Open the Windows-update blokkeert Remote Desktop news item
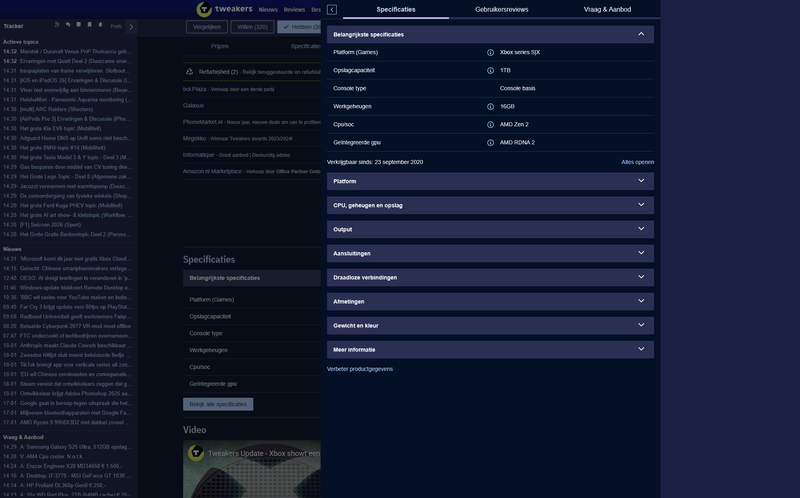800x498 pixels. coord(76,288)
